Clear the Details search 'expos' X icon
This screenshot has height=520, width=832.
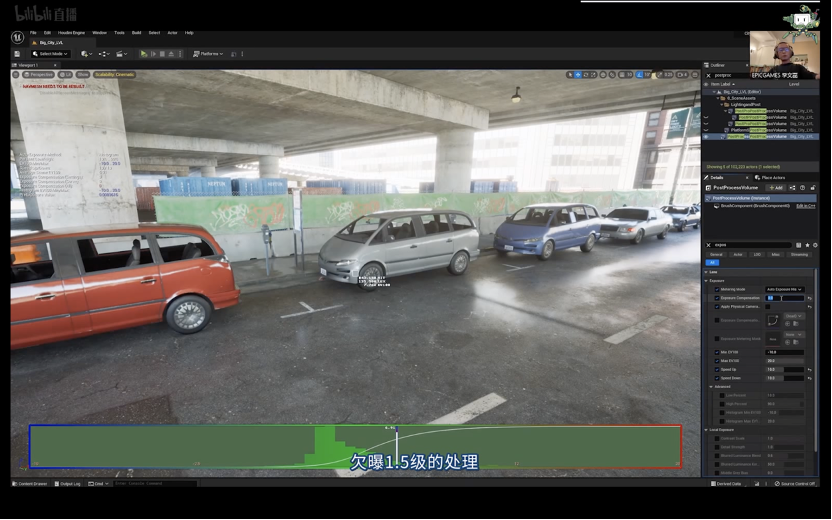pos(708,245)
